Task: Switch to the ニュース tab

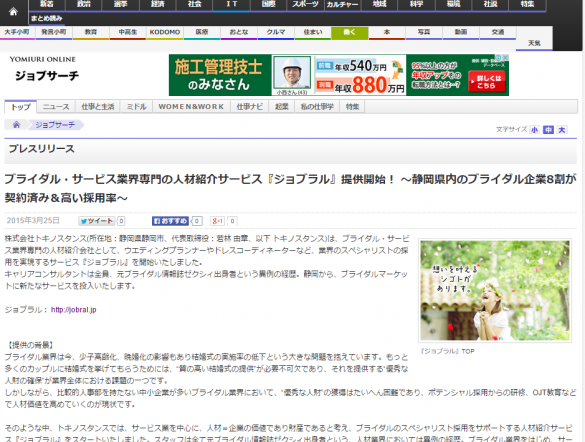Action: point(56,107)
